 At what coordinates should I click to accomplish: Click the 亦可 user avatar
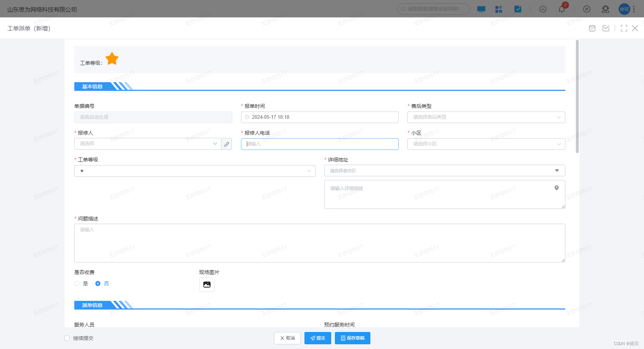[624, 9]
